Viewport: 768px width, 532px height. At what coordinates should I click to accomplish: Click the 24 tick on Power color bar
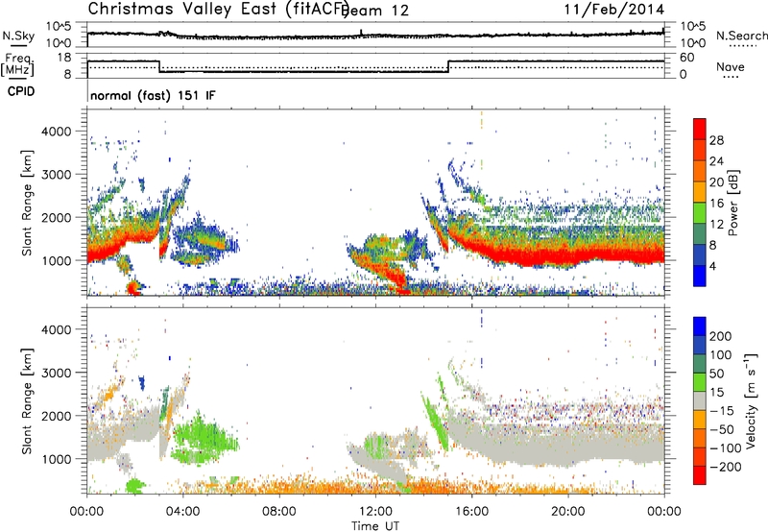(x=716, y=161)
